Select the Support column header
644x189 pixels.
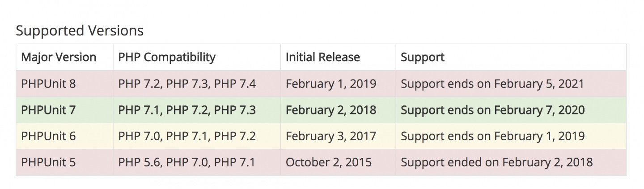point(423,57)
